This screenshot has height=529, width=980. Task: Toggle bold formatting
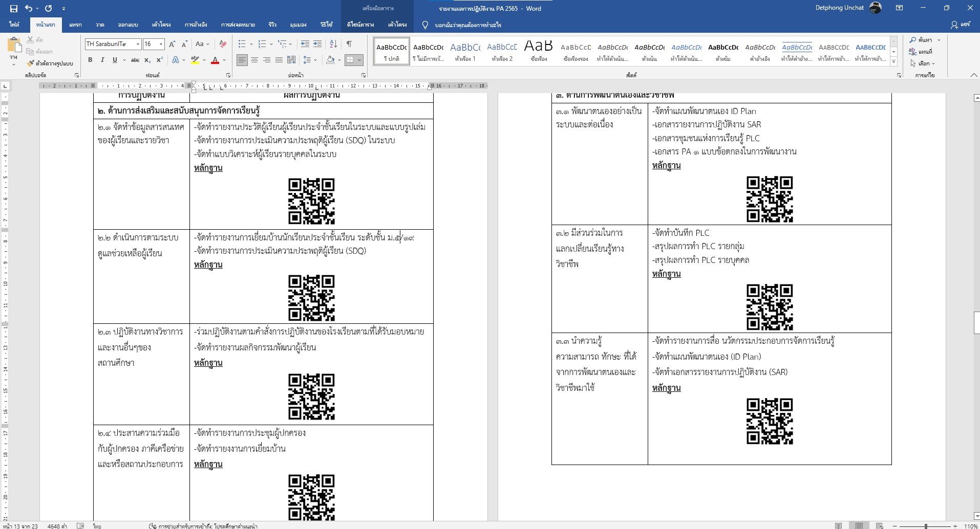click(90, 60)
